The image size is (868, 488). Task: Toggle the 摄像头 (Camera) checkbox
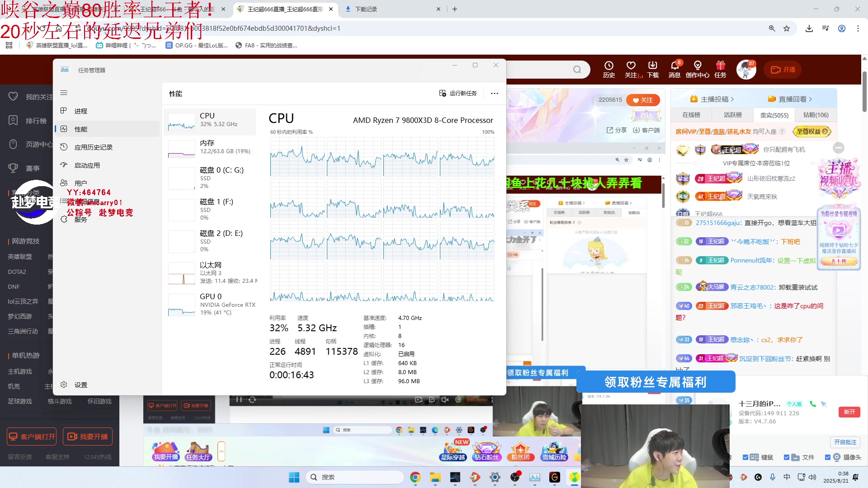pyautogui.click(x=828, y=457)
